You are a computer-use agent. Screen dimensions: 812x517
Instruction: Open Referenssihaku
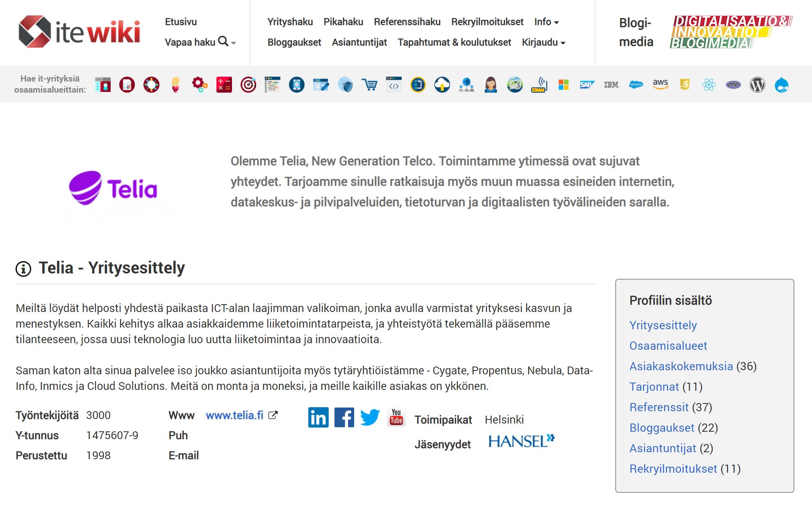click(407, 22)
